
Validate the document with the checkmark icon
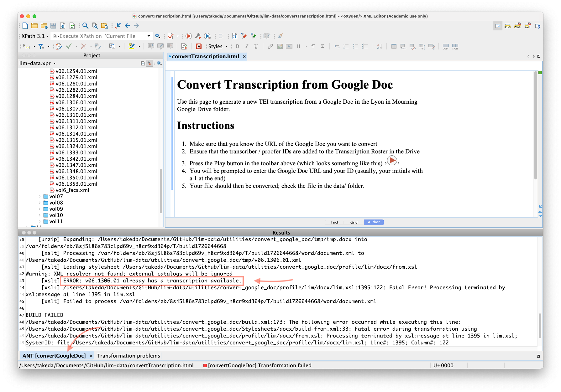tap(171, 36)
